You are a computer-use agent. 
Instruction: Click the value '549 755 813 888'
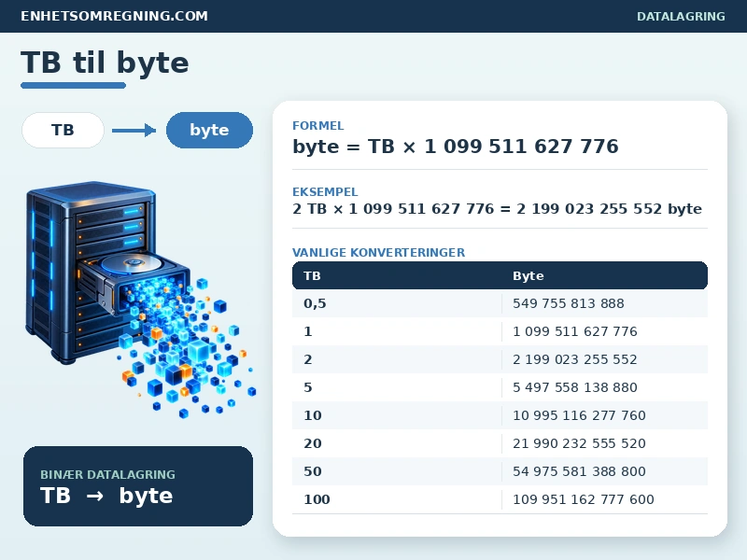[569, 303]
